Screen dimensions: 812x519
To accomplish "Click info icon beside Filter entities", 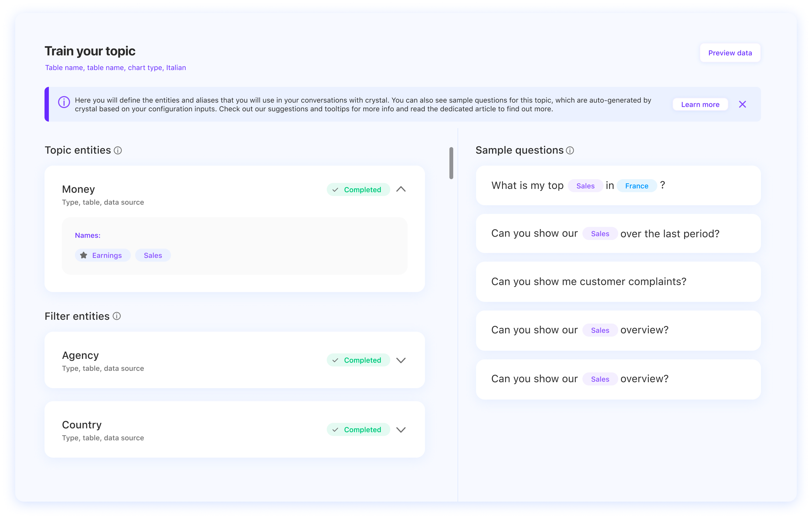I will click(117, 316).
